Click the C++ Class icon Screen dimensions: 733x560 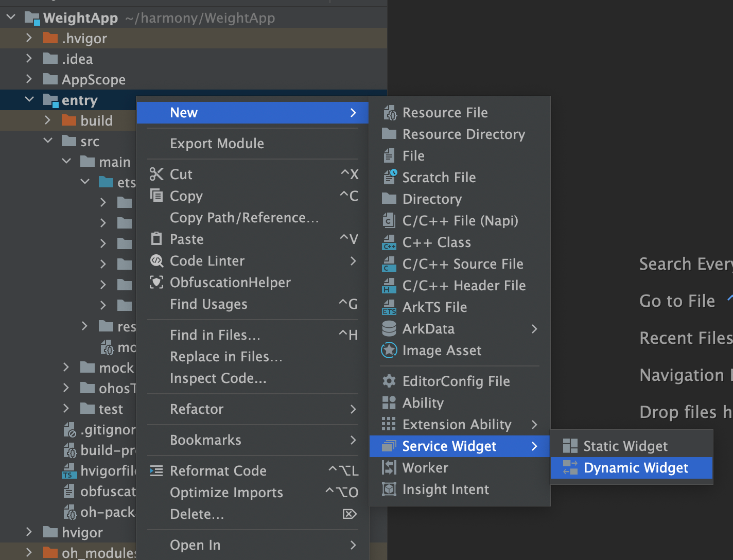(x=390, y=242)
